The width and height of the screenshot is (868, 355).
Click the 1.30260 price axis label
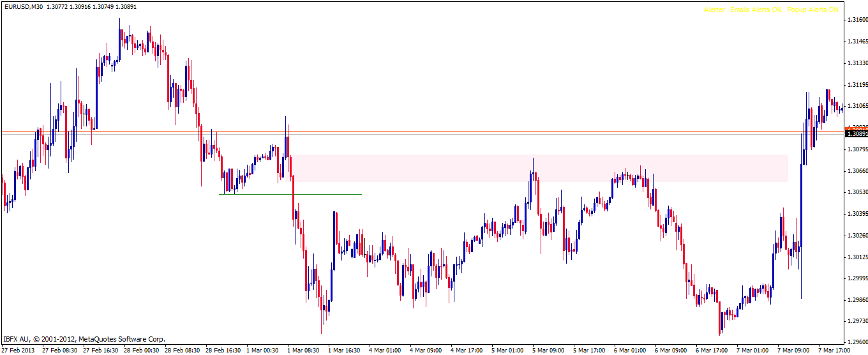coord(857,235)
